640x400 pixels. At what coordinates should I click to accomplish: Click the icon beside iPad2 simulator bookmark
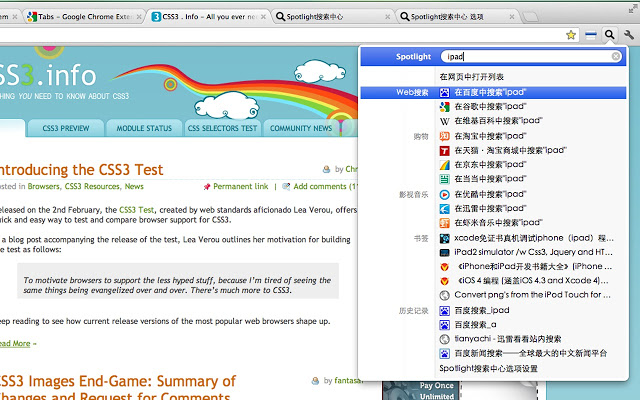(x=444, y=253)
